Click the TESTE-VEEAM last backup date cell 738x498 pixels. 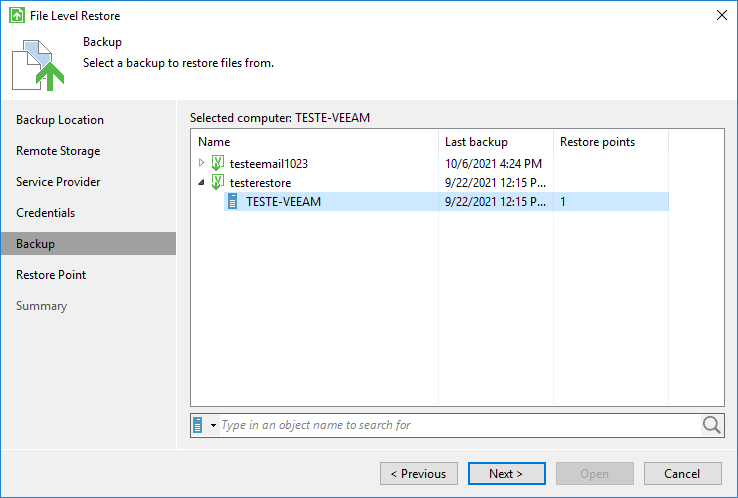[496, 201]
